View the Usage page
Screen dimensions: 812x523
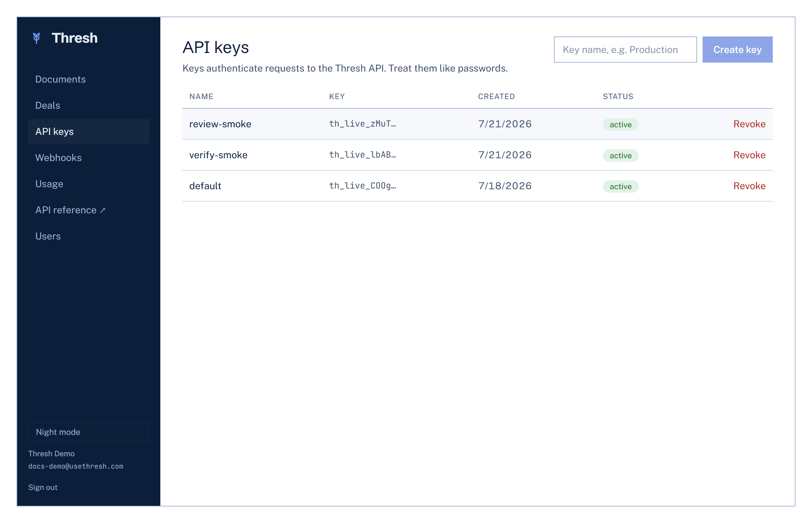89,184
